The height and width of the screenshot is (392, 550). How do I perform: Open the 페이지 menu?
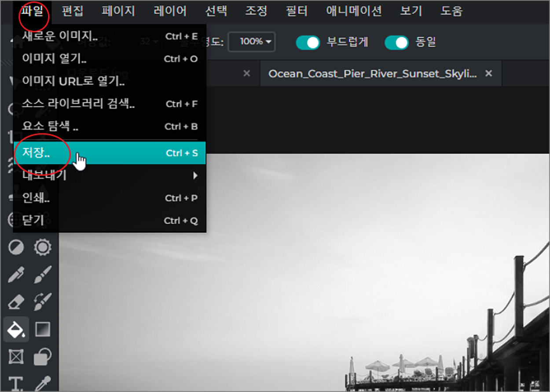coord(118,11)
